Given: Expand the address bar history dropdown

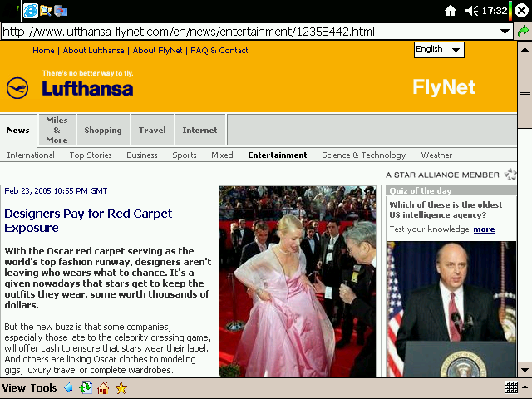Looking at the screenshot, I should coord(505,32).
